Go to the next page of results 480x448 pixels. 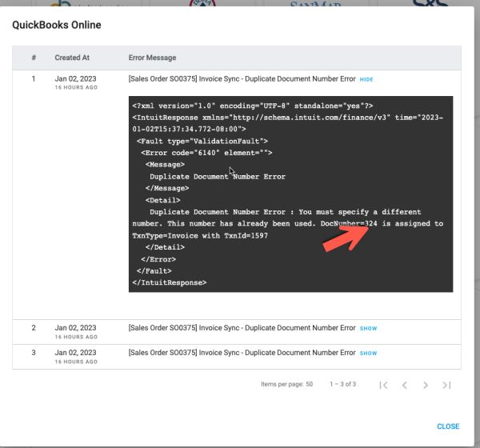coord(426,385)
